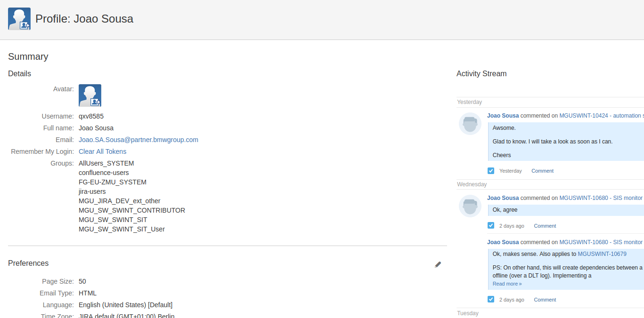Open first MGUSWINT-10680 SIS monitor link

tap(601, 198)
